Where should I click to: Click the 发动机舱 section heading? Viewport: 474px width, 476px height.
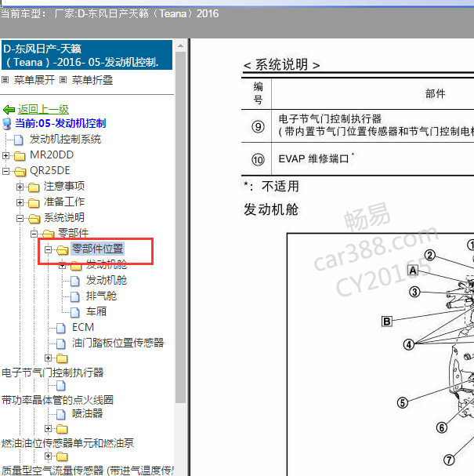[x=271, y=209]
